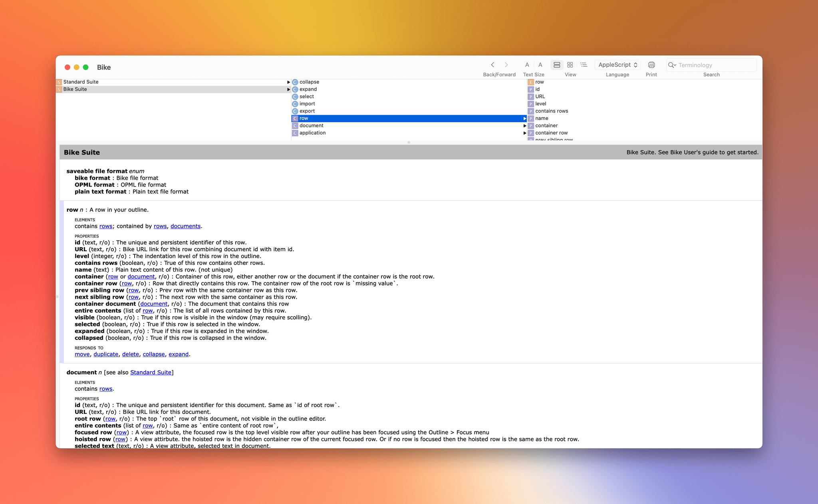Viewport: 818px width, 504px height.
Task: Follow the expand command link
Action: pos(179,354)
